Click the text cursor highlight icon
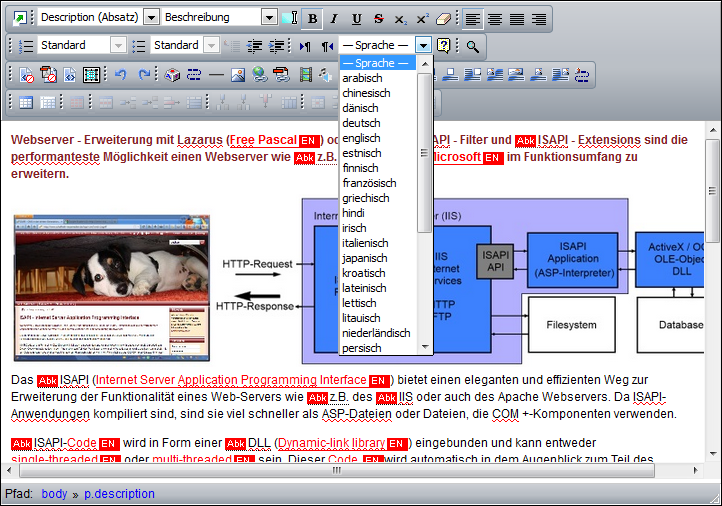 pos(290,18)
